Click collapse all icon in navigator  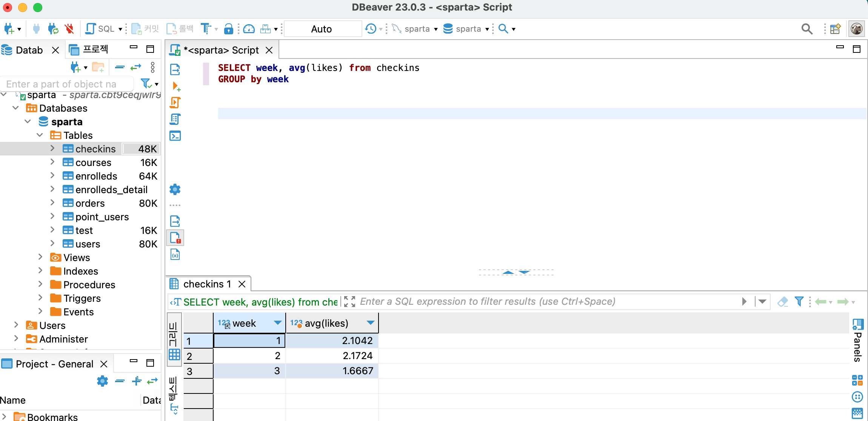click(x=120, y=68)
